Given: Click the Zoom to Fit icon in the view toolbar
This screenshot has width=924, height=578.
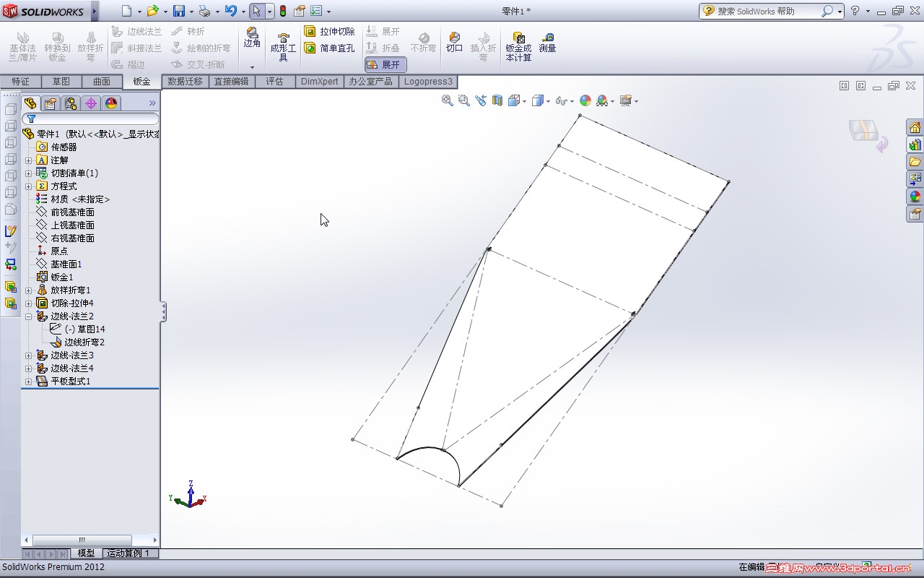Looking at the screenshot, I should (x=448, y=101).
